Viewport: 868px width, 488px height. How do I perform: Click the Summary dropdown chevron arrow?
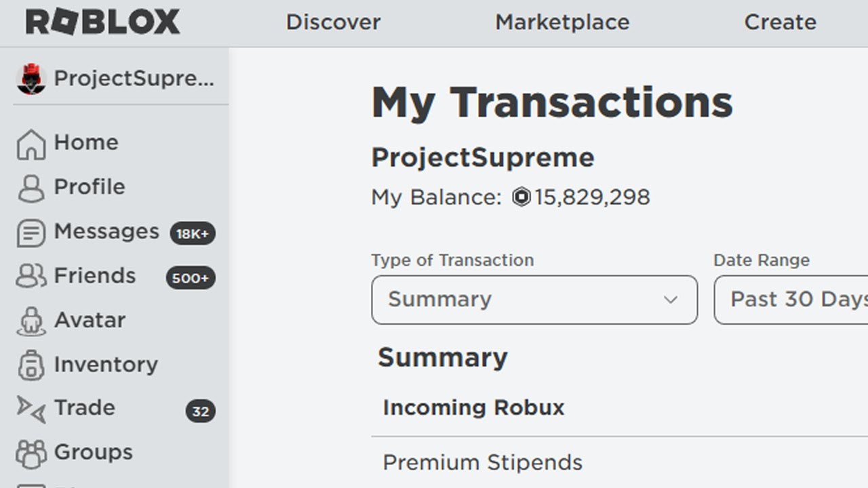pyautogui.click(x=671, y=300)
